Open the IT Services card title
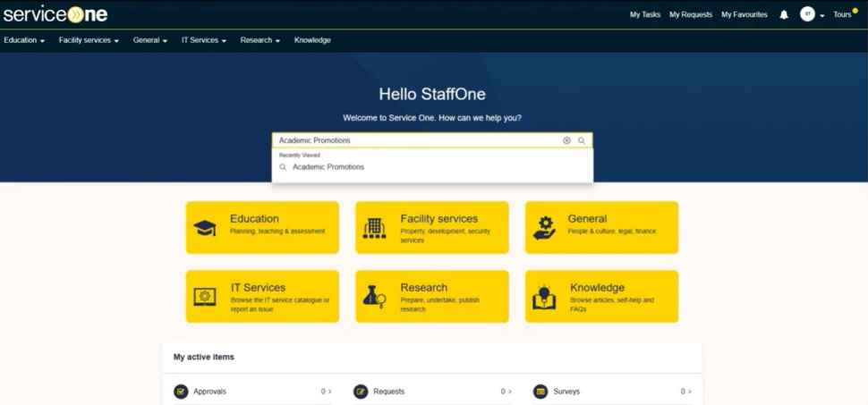Screen dimensions: 868x405 tap(259, 288)
